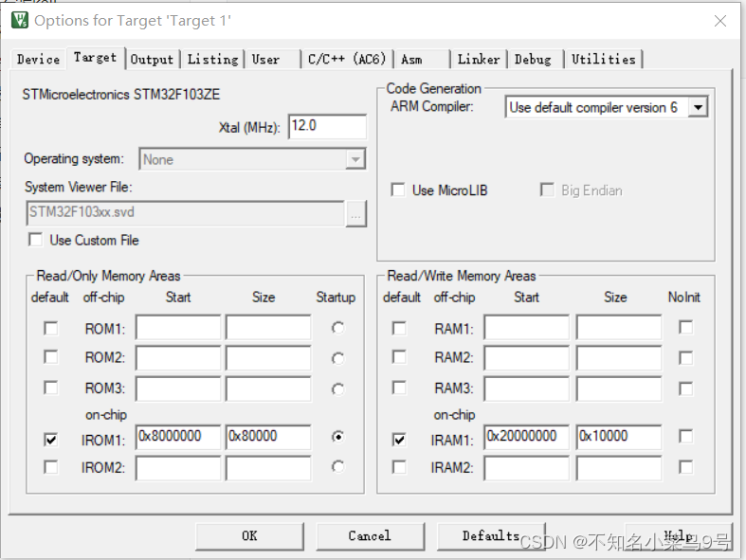
Task: Enable NoInit for RAM2
Action: [685, 358]
